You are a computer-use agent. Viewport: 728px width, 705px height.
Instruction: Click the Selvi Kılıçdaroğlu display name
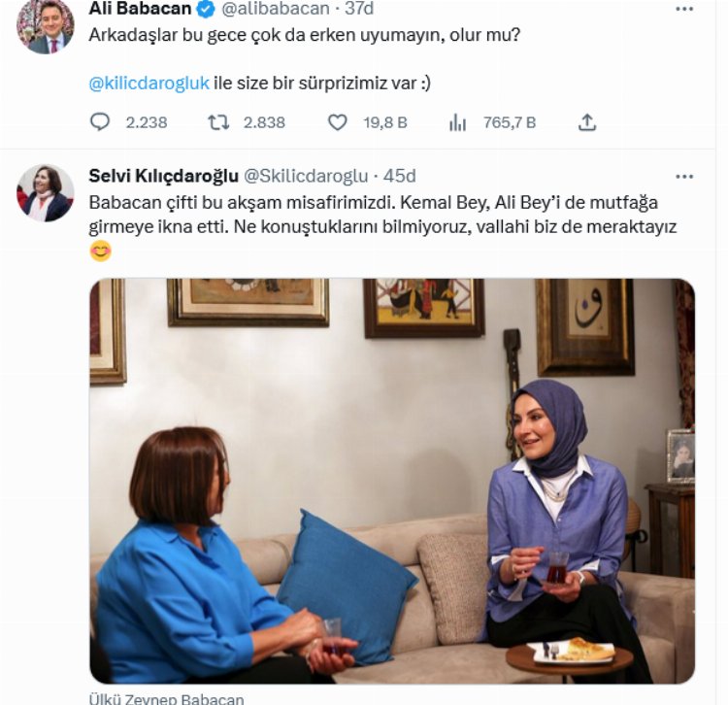[163, 176]
